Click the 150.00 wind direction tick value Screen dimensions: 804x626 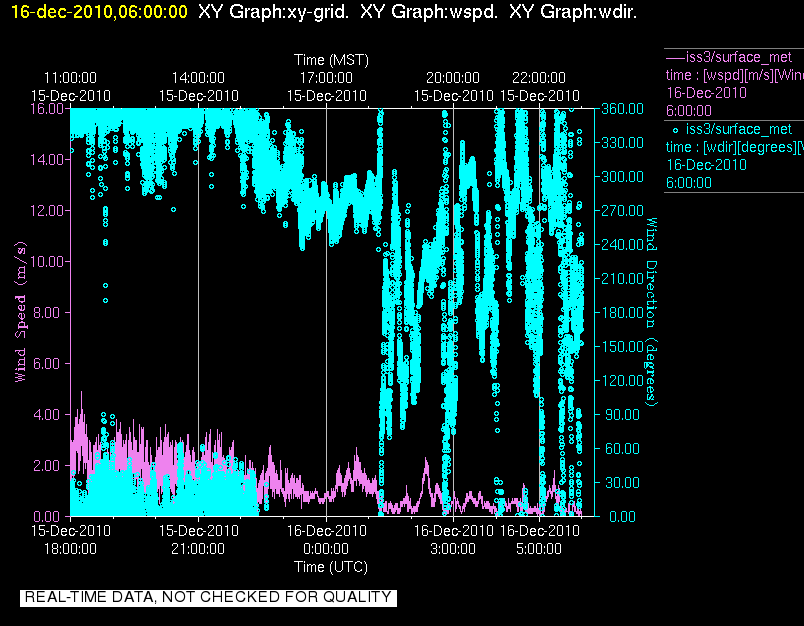pos(622,347)
